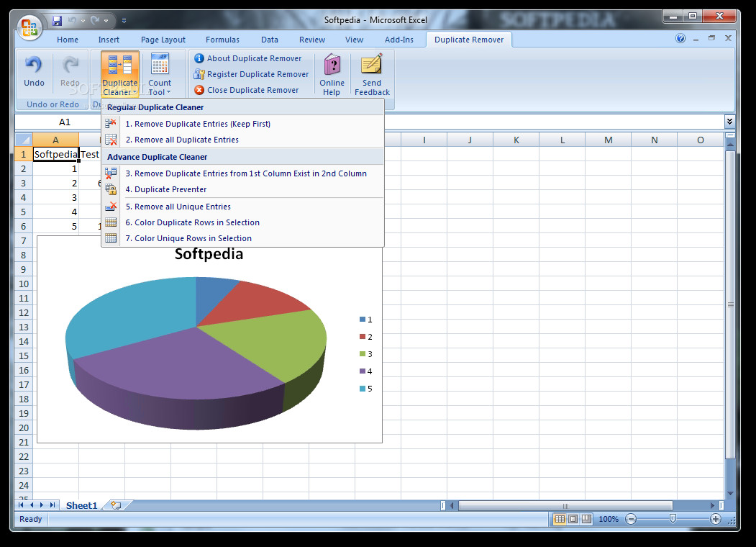Click Quick Access redo arrow
The width and height of the screenshot is (756, 547).
click(95, 20)
